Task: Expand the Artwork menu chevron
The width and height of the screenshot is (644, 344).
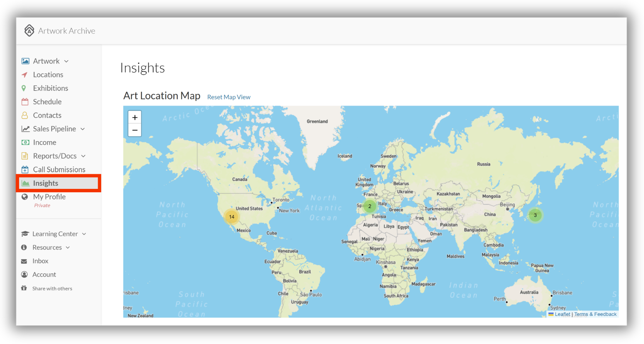Action: [66, 61]
